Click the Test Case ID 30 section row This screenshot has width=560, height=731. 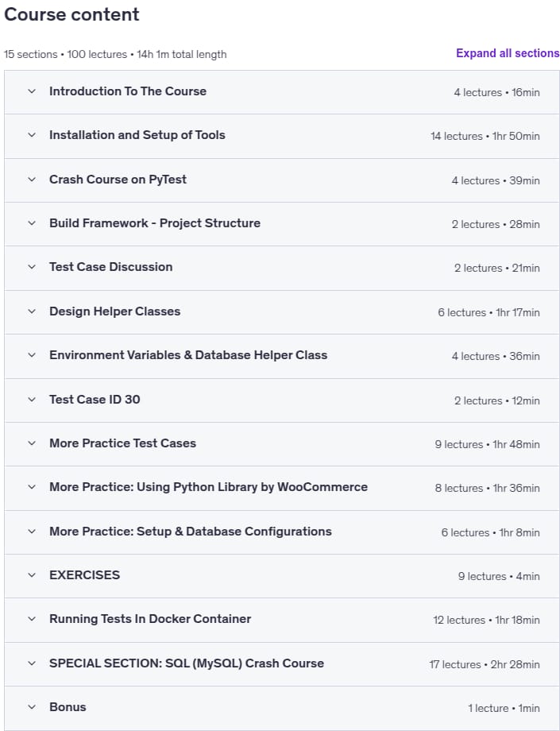(x=282, y=400)
